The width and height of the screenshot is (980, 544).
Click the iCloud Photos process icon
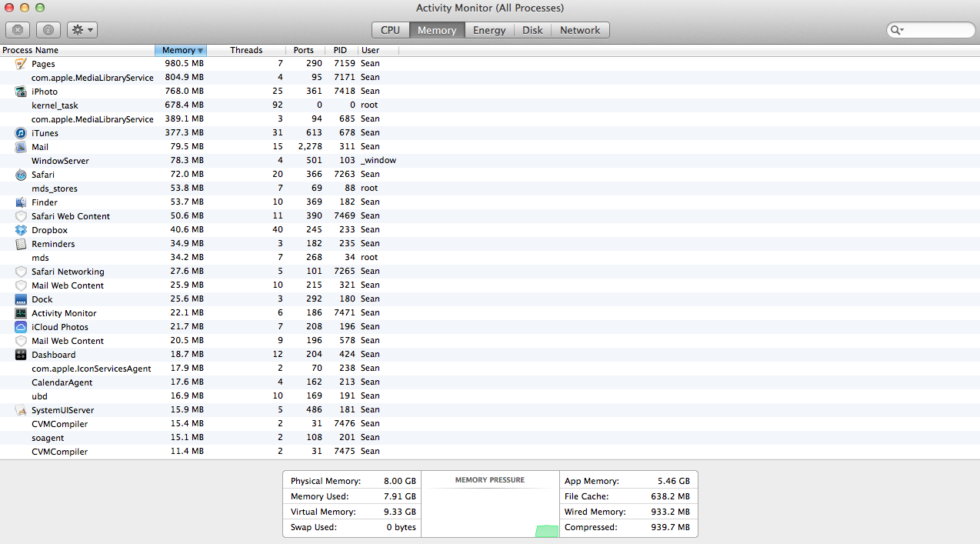(21, 327)
